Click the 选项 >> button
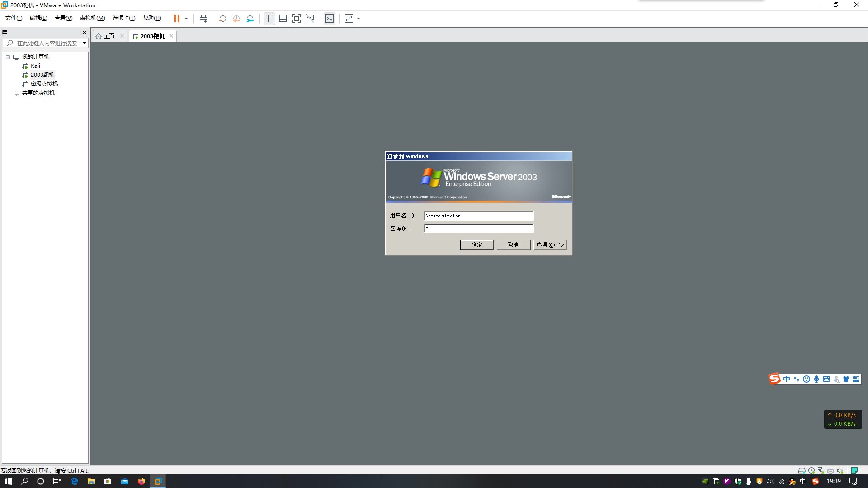Image resolution: width=868 pixels, height=488 pixels. [x=550, y=245]
